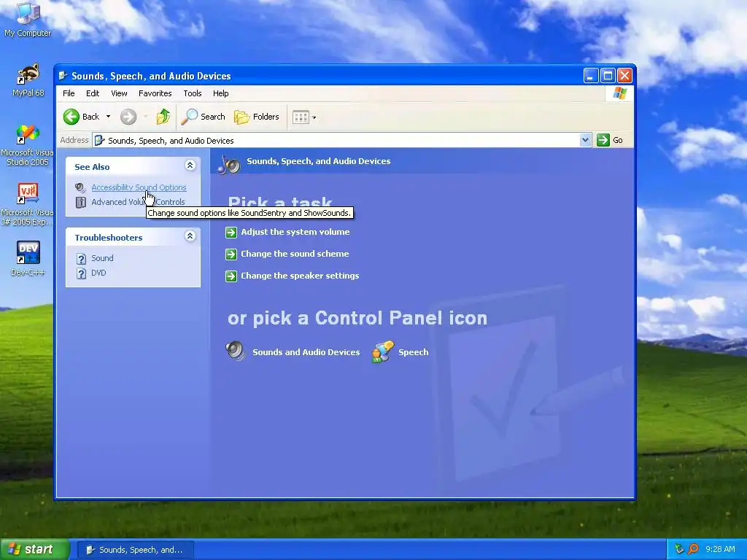Click the music note header icon

coord(228,164)
